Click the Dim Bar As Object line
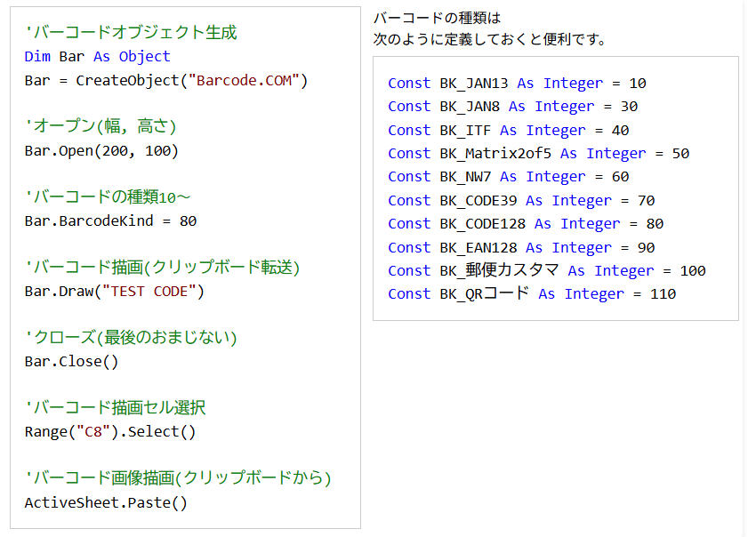The height and width of the screenshot is (537, 756). pos(97,57)
